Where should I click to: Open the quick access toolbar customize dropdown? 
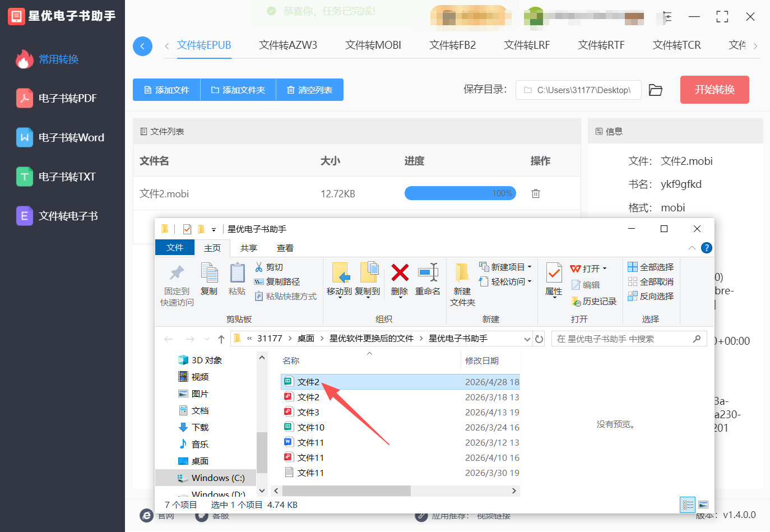(214, 230)
